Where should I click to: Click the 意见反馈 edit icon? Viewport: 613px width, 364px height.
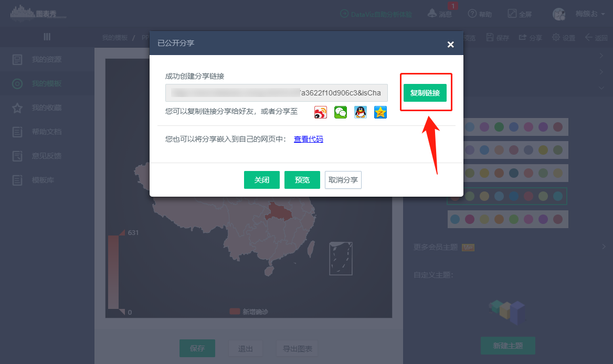17,156
